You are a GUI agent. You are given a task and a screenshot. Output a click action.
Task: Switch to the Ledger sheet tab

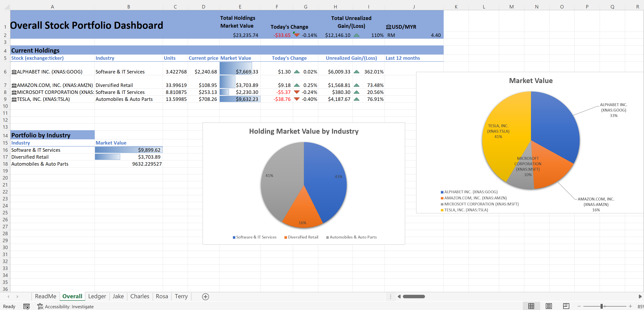pyautogui.click(x=97, y=296)
